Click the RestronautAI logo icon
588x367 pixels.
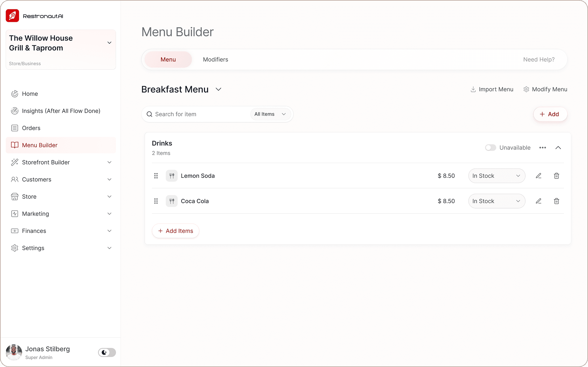[x=12, y=16]
